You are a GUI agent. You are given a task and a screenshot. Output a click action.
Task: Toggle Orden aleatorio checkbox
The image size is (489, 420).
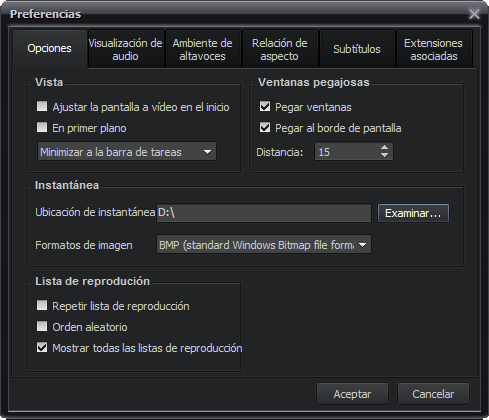tap(42, 326)
